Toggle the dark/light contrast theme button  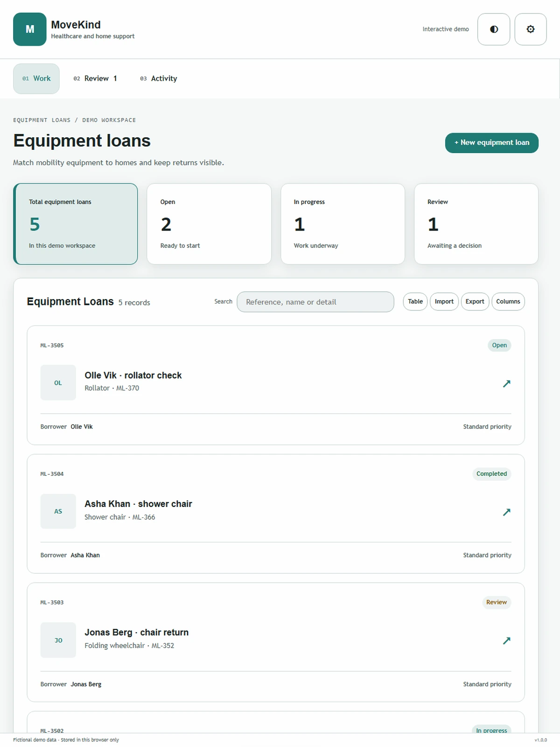(x=494, y=29)
